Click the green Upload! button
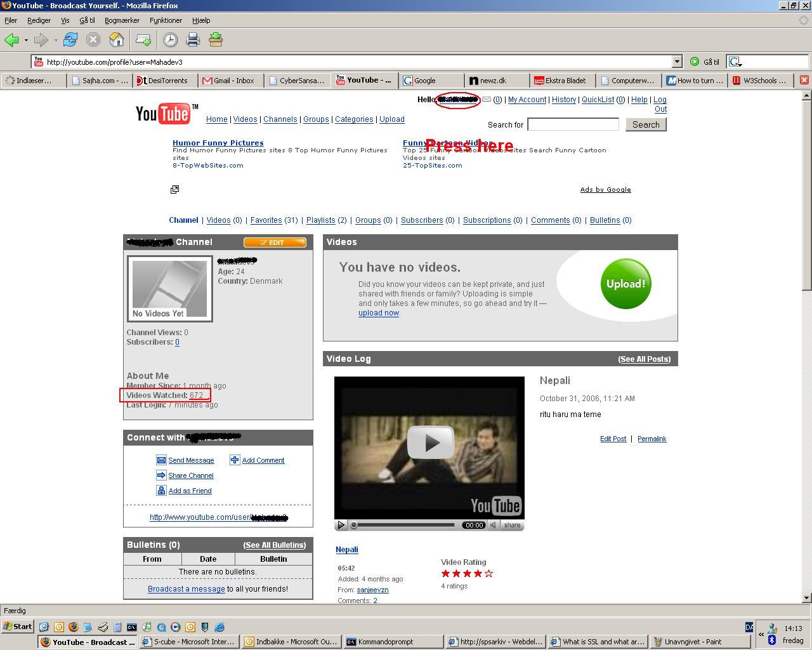Viewport: 812px width, 650px height. click(625, 284)
